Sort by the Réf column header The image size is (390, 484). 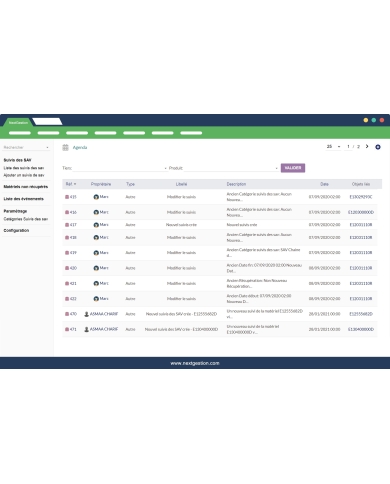(x=71, y=184)
